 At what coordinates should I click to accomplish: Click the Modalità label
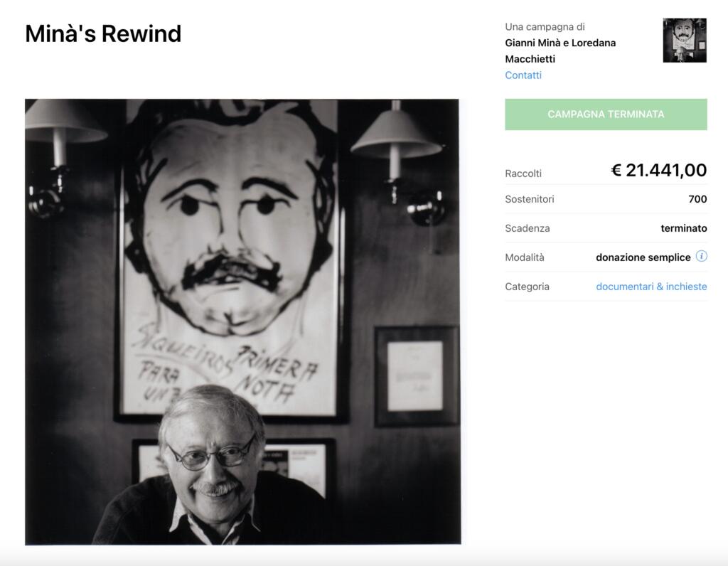525,257
